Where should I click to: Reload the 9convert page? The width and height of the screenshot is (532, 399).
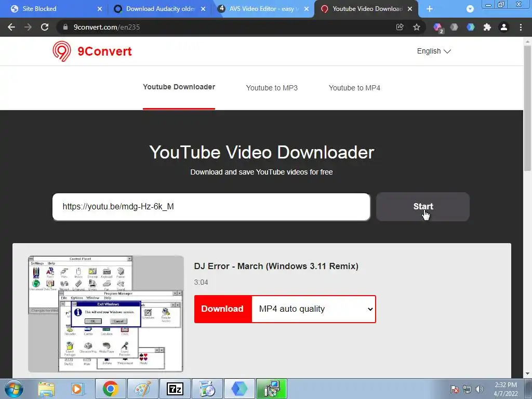[x=45, y=27]
